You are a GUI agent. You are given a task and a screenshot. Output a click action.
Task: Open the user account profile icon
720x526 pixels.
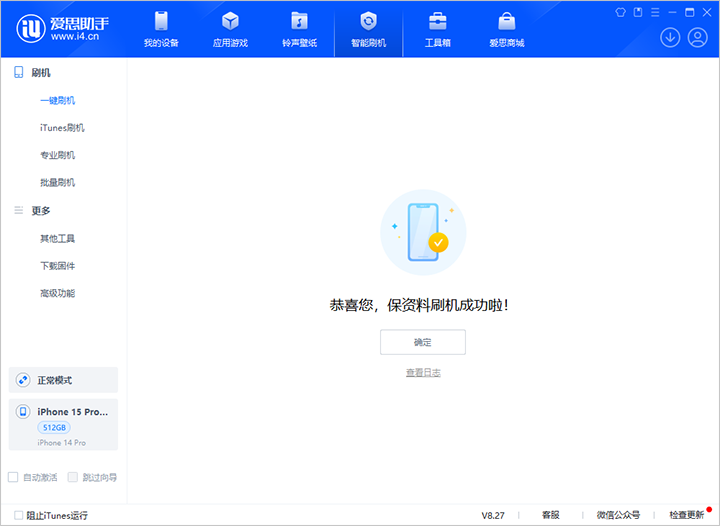point(698,38)
